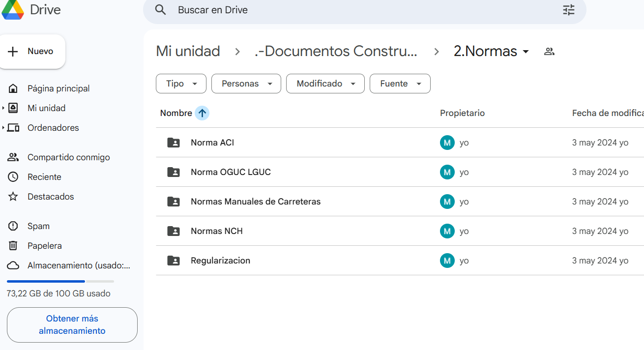The image size is (644, 350).
Task: Toggle the Nombre sort order arrow
Action: [202, 113]
